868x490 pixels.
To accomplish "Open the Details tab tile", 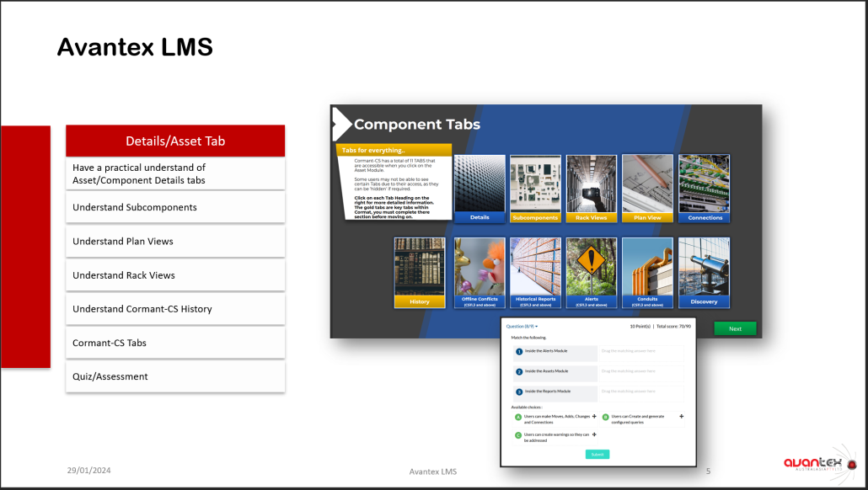I will click(480, 189).
